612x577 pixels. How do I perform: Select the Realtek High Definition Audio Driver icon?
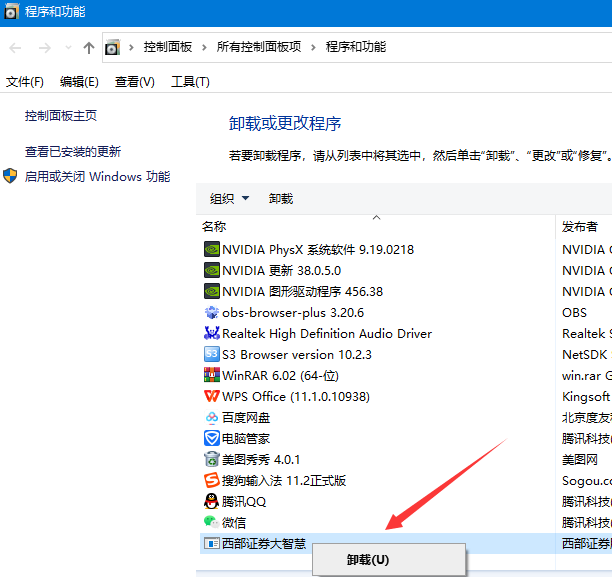211,333
